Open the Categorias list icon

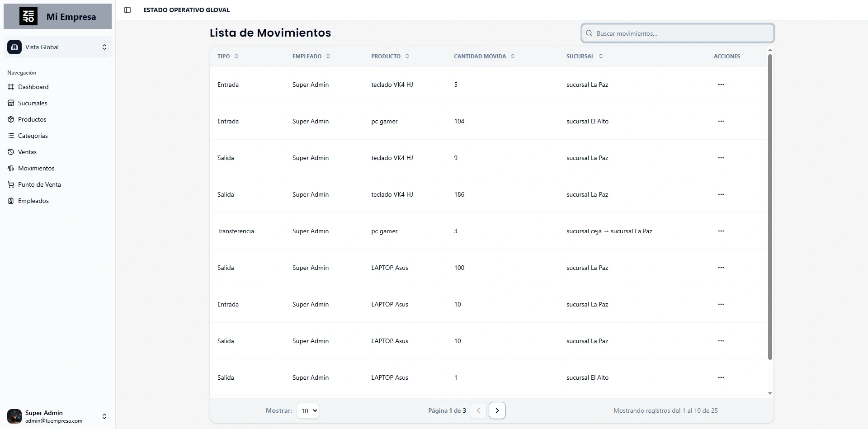point(11,135)
